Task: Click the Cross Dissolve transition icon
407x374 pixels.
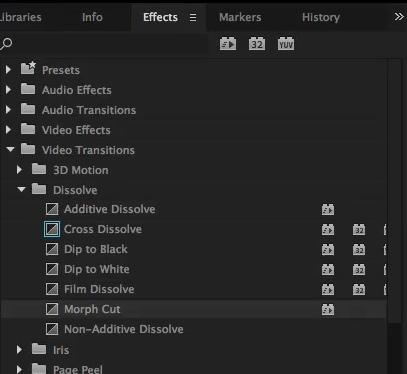Action: [52, 229]
